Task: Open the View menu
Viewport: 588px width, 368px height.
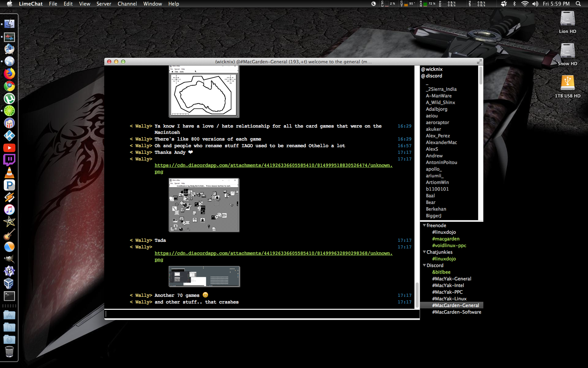Action: coord(84,4)
